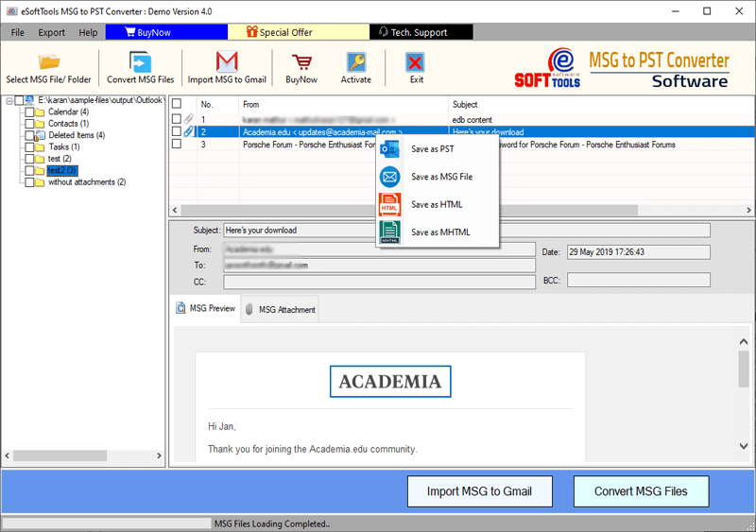Viewport: 756px width, 532px height.
Task: Click the Calendar folder icon
Action: (40, 112)
